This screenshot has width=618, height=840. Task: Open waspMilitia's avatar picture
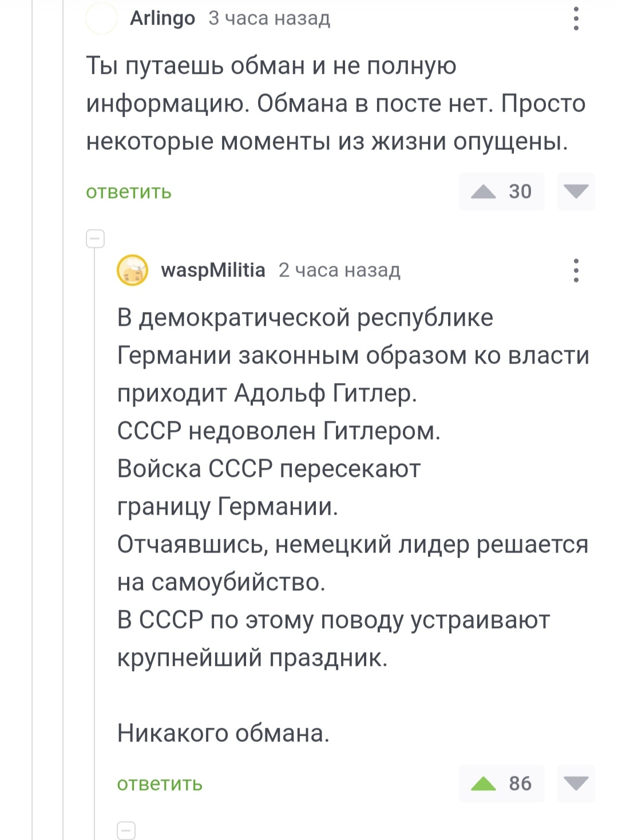tap(133, 270)
